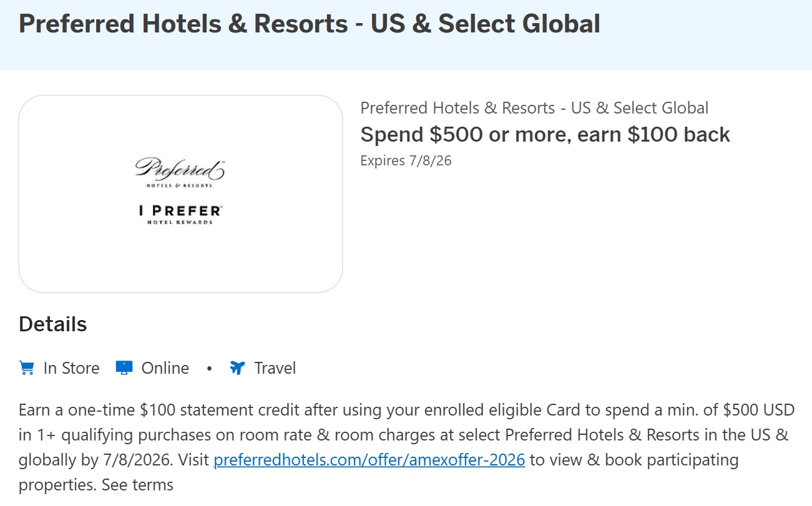
Task: Select the Preferred Hotels & Resorts title text
Action: click(309, 23)
